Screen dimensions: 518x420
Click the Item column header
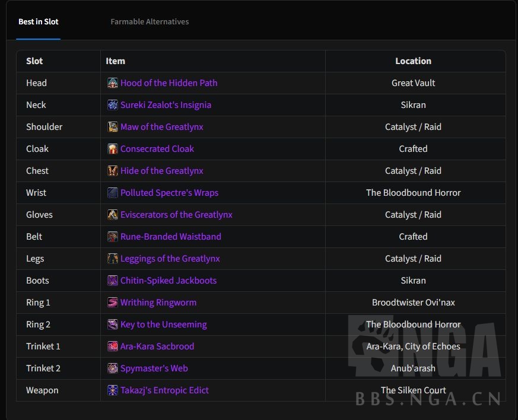[x=116, y=61]
